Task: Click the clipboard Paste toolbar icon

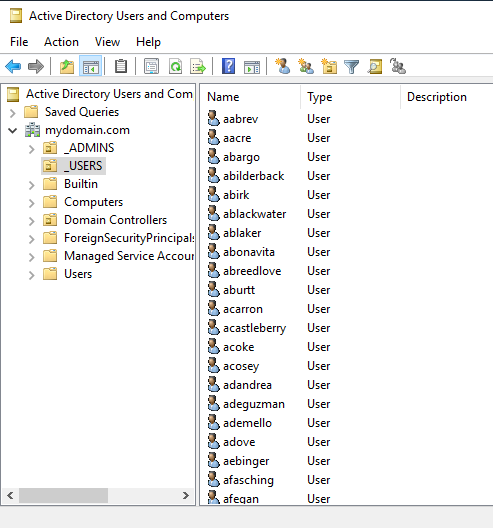Action: (121, 66)
